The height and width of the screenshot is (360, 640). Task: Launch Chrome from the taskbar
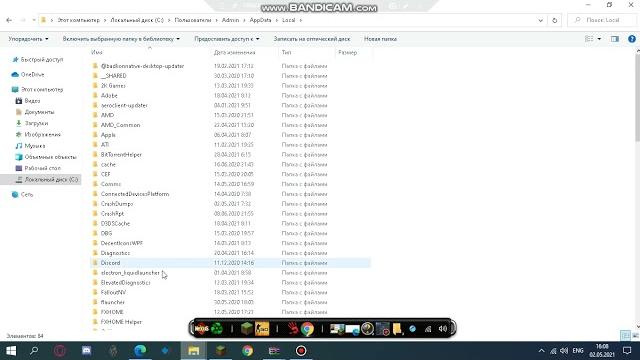(x=247, y=351)
